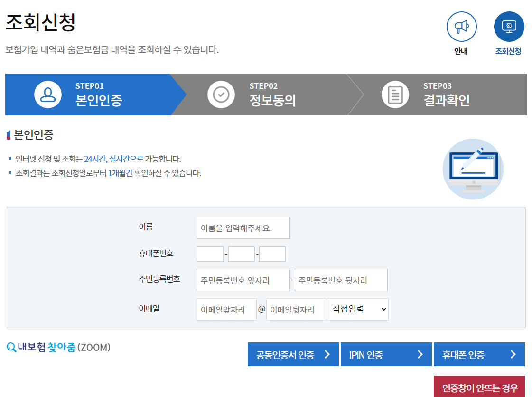Image resolution: width=532 pixels, height=397 pixels.
Task: Click the subtitle about 숨은보험금 내역
Action: click(112, 49)
